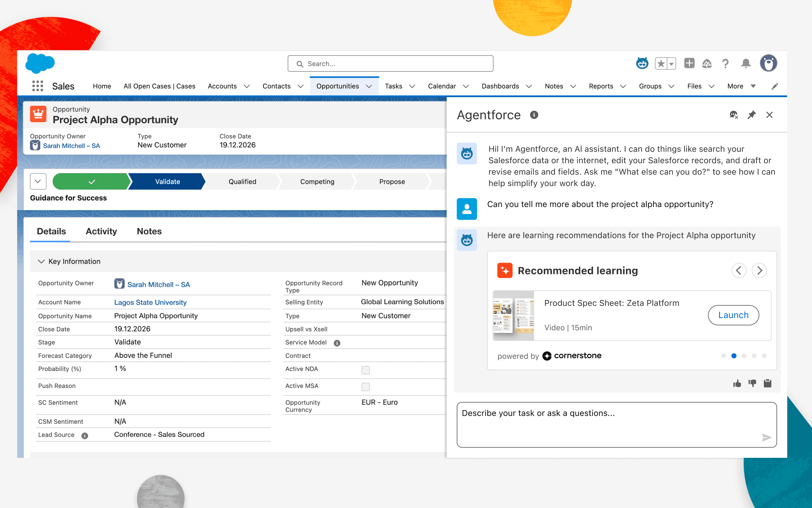This screenshot has width=812, height=508.
Task: Check the Active NDA checkbox
Action: click(x=365, y=370)
